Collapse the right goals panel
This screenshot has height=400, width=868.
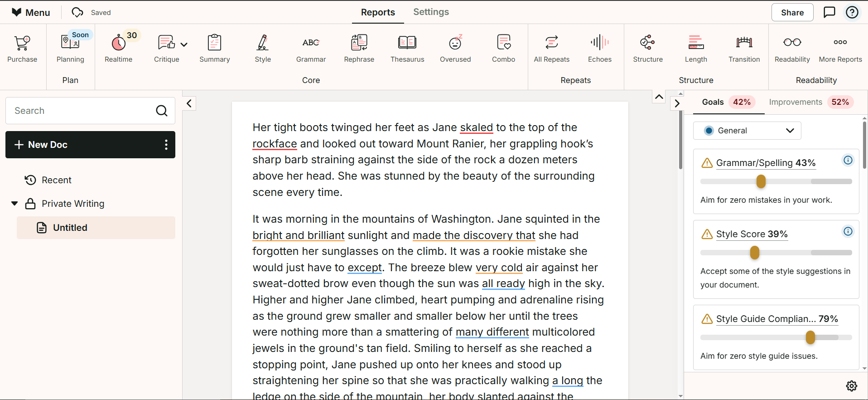click(x=677, y=103)
